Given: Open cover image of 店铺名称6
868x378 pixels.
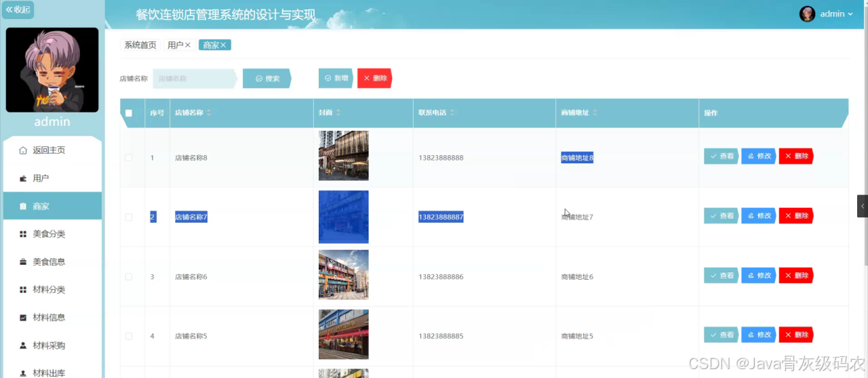Looking at the screenshot, I should click(x=344, y=275).
